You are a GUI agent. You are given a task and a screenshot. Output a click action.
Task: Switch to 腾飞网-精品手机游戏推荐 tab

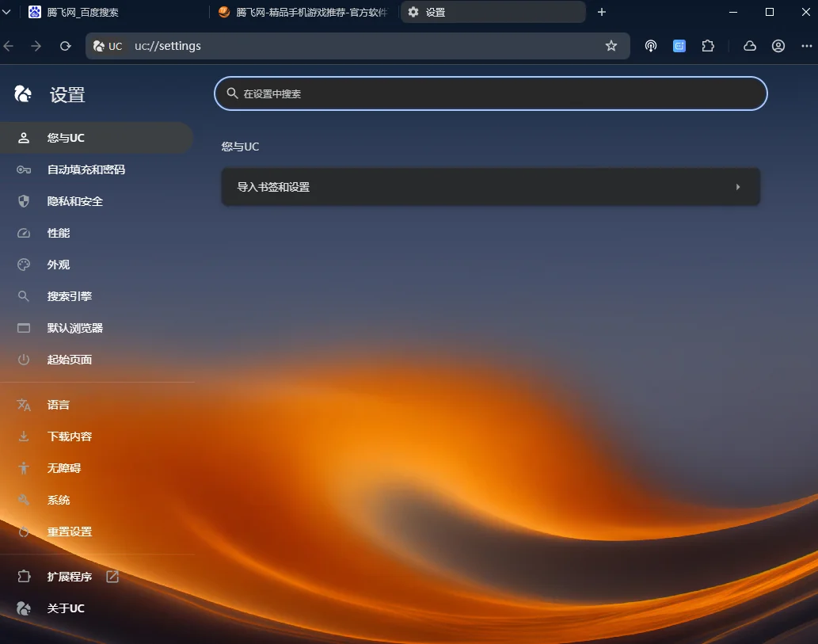pos(305,12)
